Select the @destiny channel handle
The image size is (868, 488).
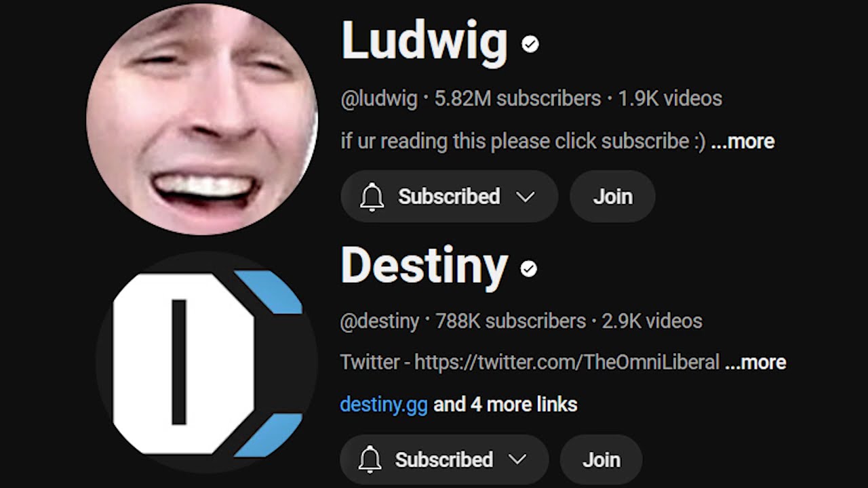pos(380,321)
